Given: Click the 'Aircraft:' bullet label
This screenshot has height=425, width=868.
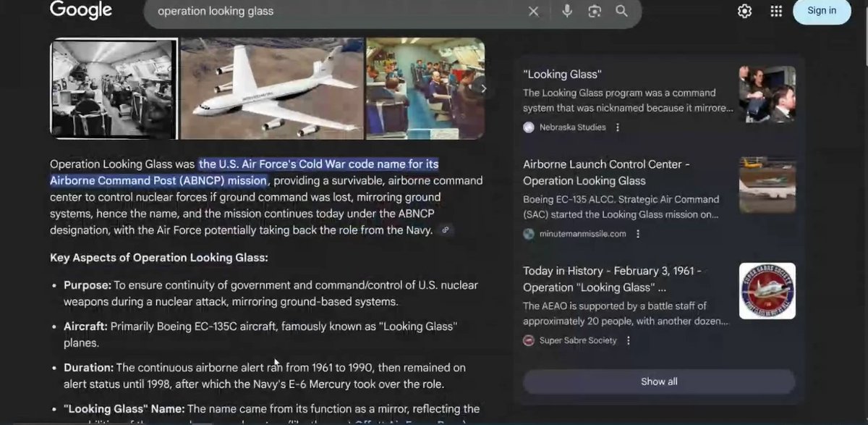Looking at the screenshot, I should coord(85,327).
